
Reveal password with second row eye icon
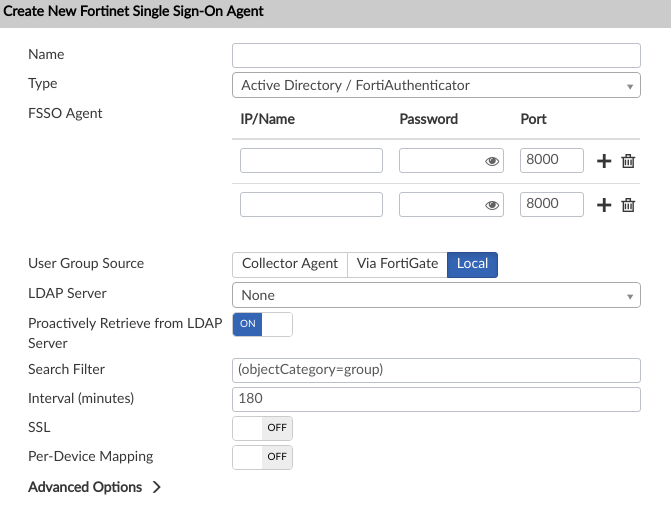[492, 205]
